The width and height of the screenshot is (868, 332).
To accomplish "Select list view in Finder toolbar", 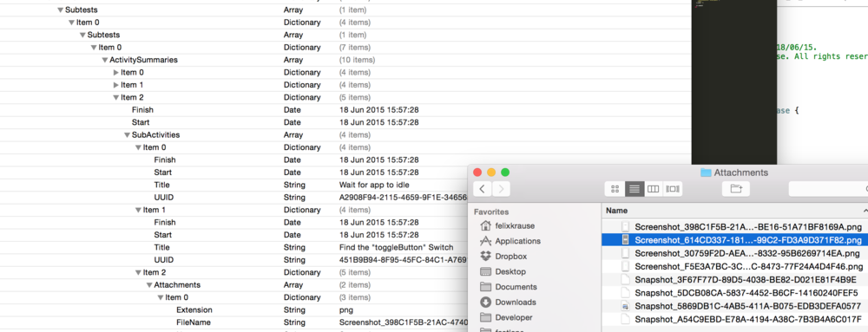I will click(x=635, y=189).
